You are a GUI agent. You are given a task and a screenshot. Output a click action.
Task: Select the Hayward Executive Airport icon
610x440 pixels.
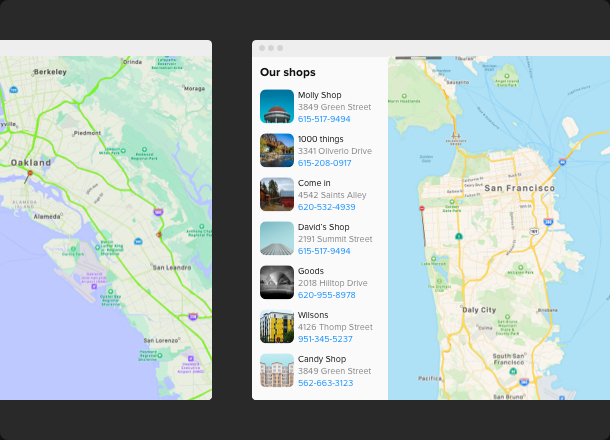click(191, 358)
